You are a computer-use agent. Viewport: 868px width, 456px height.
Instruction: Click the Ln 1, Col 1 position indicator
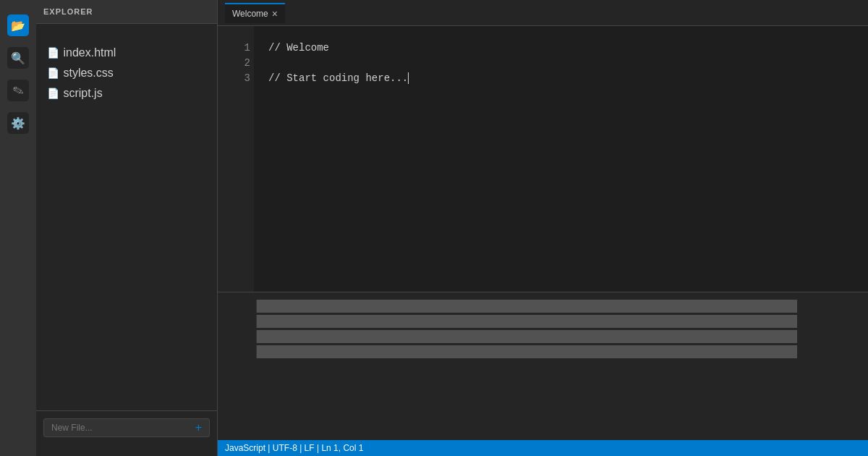pyautogui.click(x=341, y=448)
